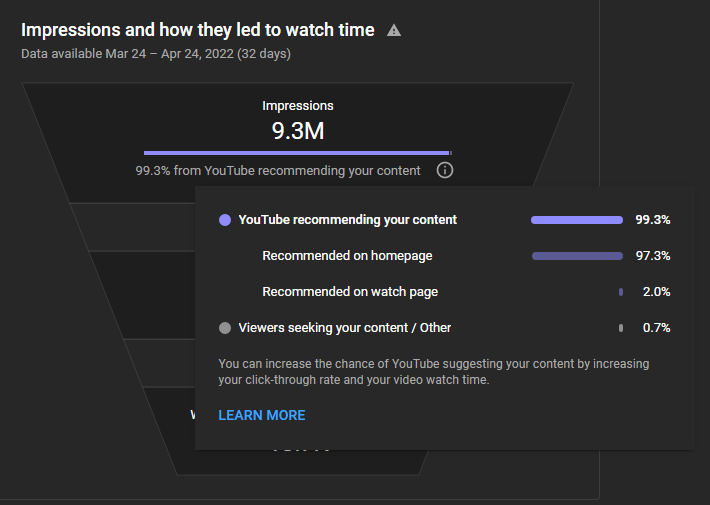Click the 'Data available Mar 24 – Apr 24, 2022' subtitle
Image resolution: width=710 pixels, height=505 pixels.
156,54
